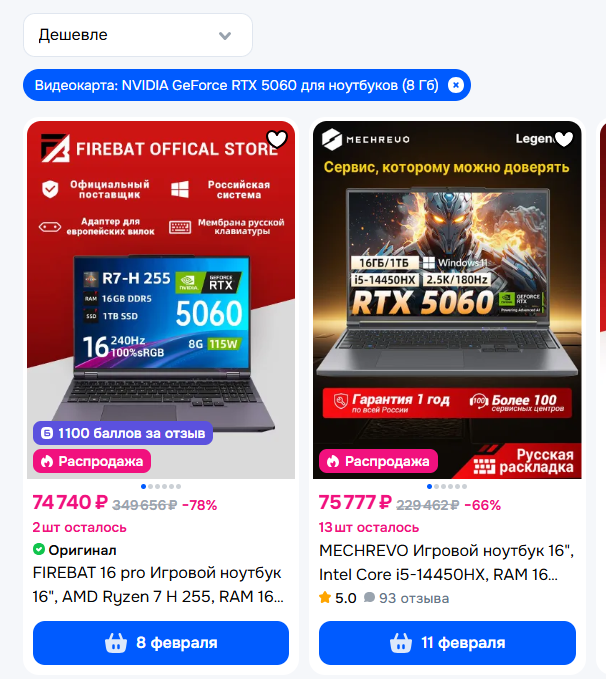The width and height of the screenshot is (606, 679).
Task: Click the basket icon on the 11 февраля button
Action: [x=401, y=643]
